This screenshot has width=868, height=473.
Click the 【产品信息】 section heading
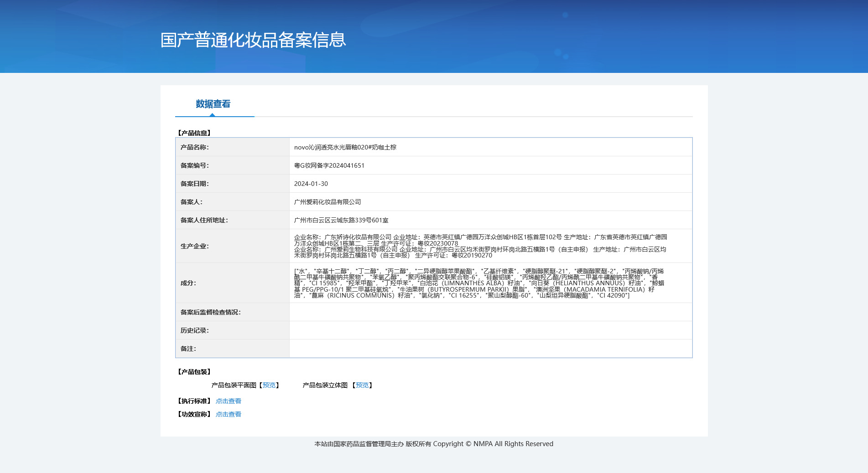coord(194,133)
